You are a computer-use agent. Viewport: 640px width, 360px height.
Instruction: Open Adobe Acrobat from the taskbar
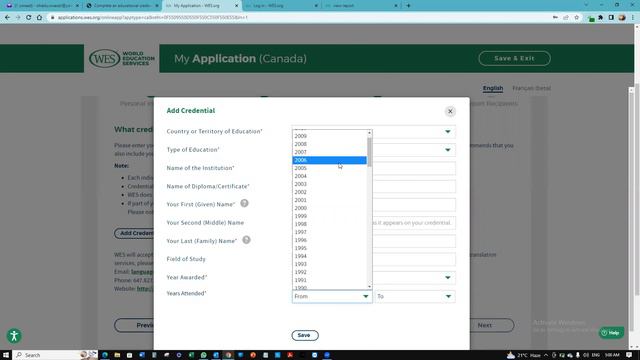pos(290,355)
